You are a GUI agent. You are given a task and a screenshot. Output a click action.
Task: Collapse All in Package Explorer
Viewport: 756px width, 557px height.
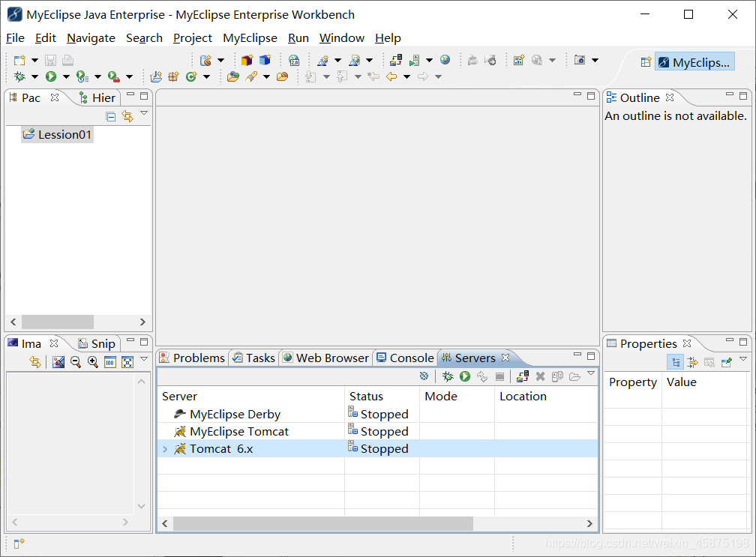point(111,117)
